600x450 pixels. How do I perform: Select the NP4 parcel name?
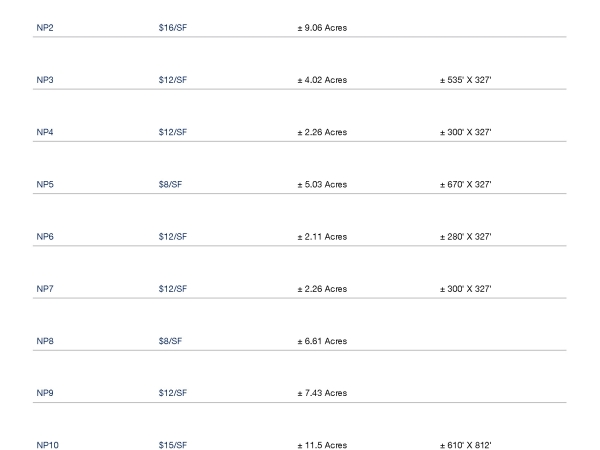pos(45,132)
